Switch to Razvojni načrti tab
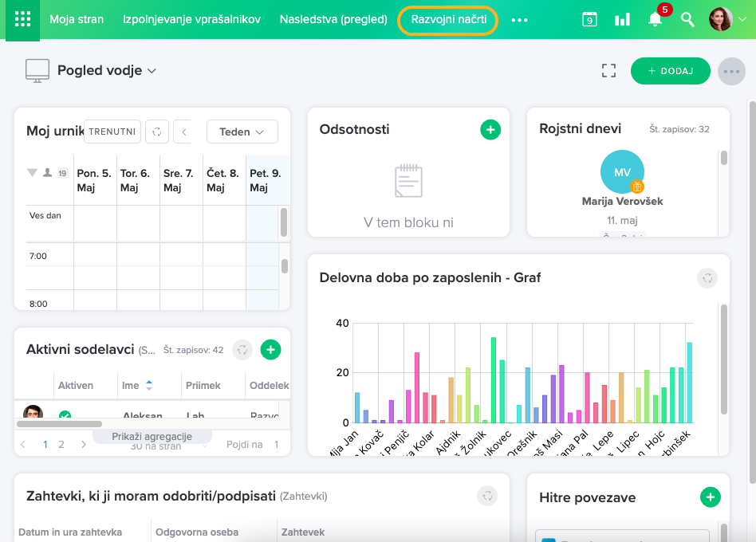Screen dimensions: 756x542 click(448, 19)
